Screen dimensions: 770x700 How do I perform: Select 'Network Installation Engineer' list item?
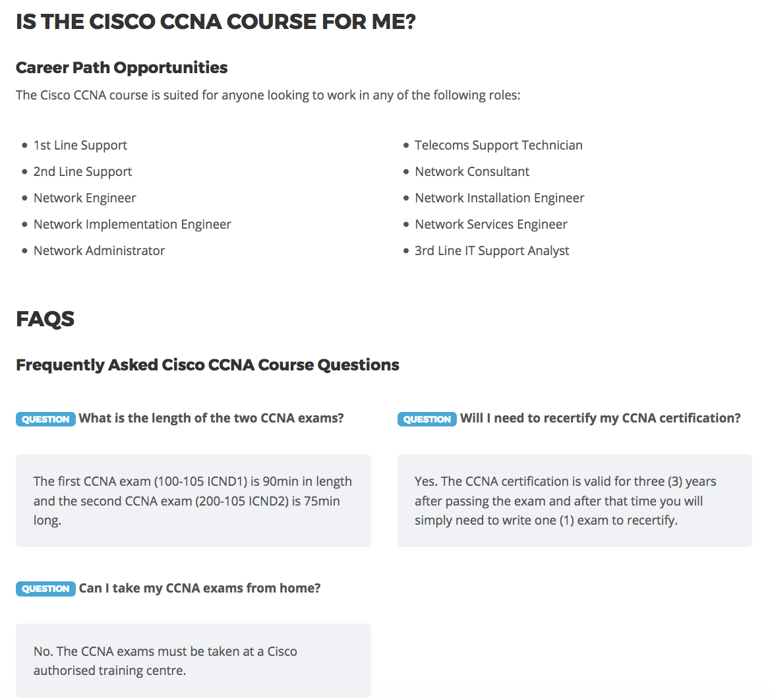tap(500, 198)
